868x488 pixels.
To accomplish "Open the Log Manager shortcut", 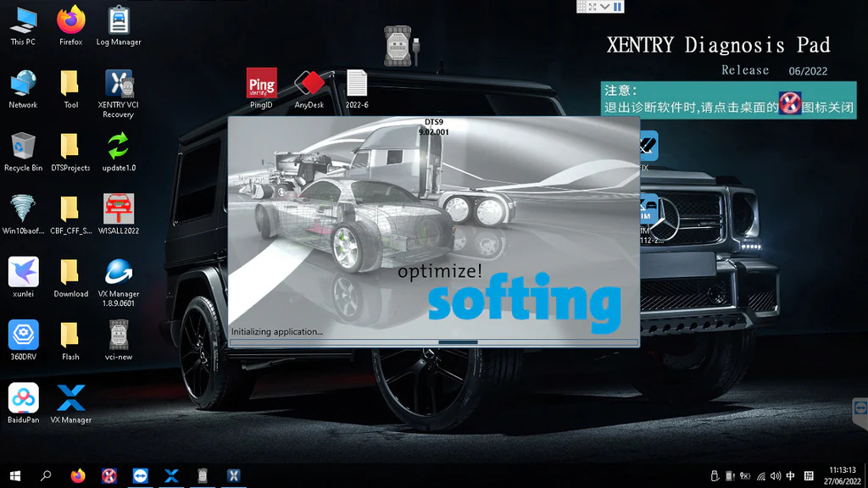I will coord(119,25).
